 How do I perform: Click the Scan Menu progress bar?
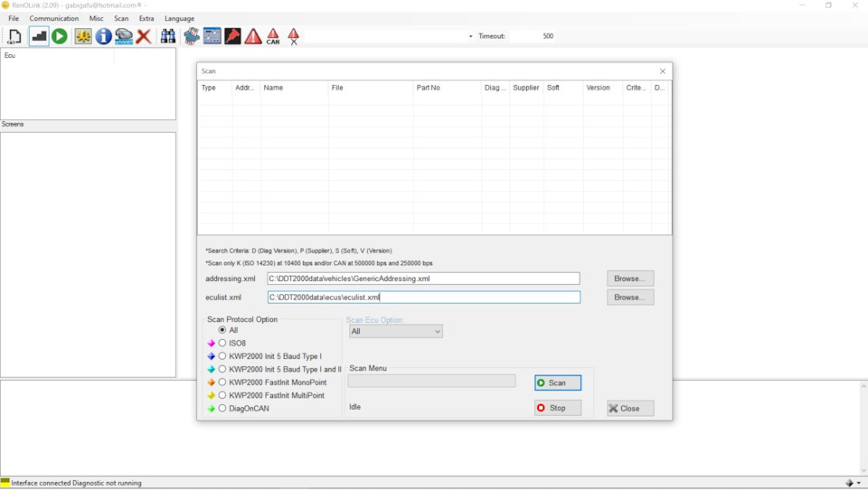coord(432,381)
